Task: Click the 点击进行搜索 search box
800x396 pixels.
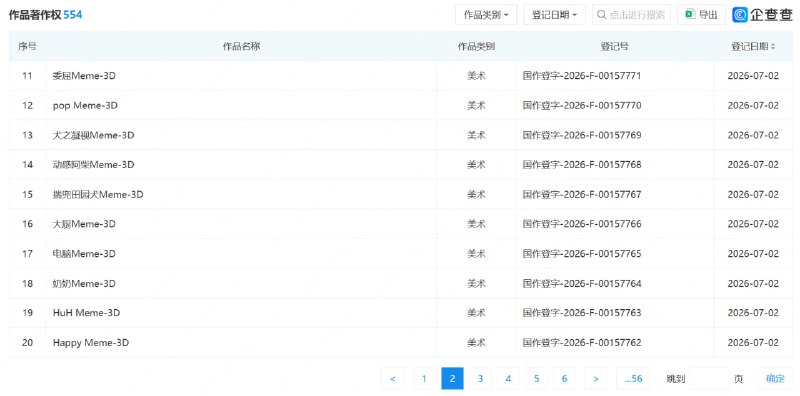Action: (631, 15)
